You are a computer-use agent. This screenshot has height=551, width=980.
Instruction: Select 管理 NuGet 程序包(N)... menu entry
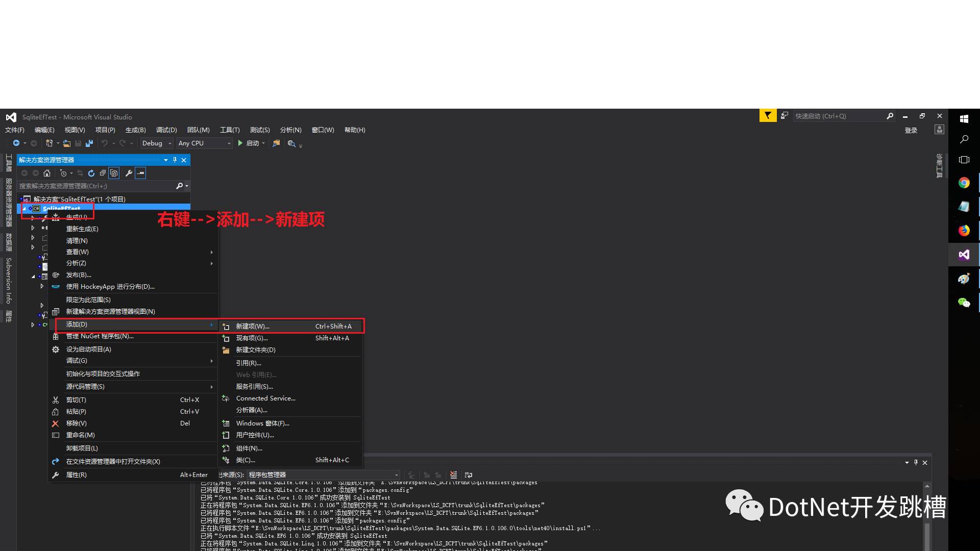(134, 336)
